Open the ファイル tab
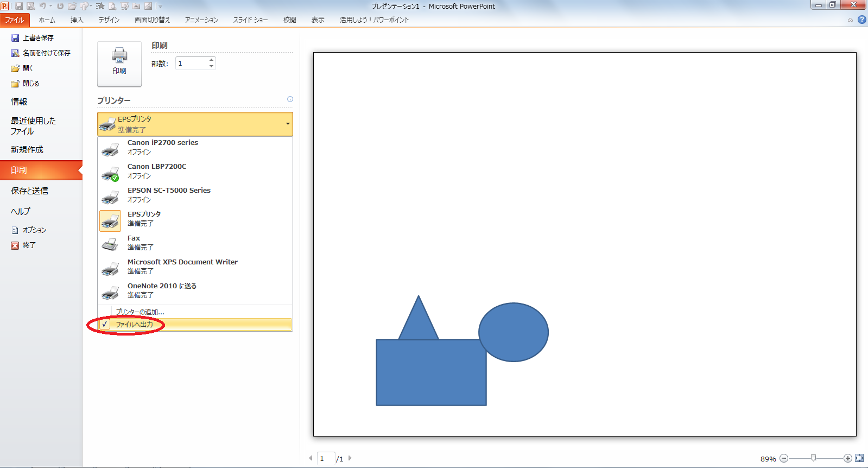868x468 pixels. pyautogui.click(x=15, y=20)
